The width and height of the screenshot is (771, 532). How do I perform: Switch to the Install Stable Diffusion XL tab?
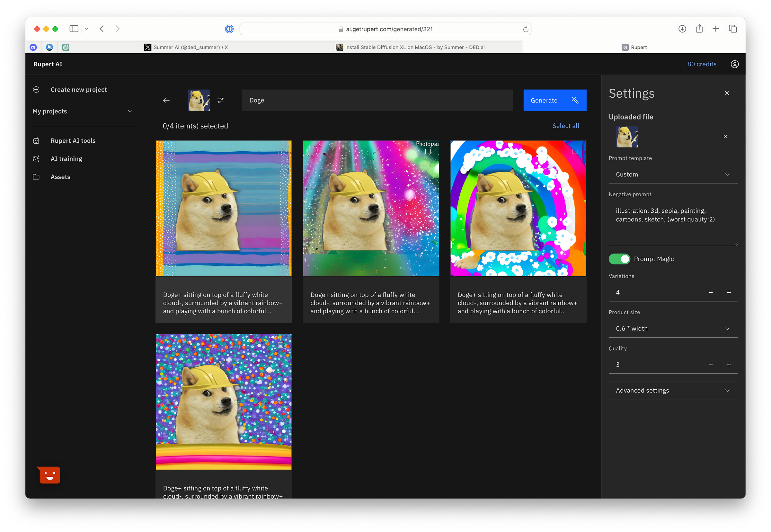pyautogui.click(x=410, y=47)
